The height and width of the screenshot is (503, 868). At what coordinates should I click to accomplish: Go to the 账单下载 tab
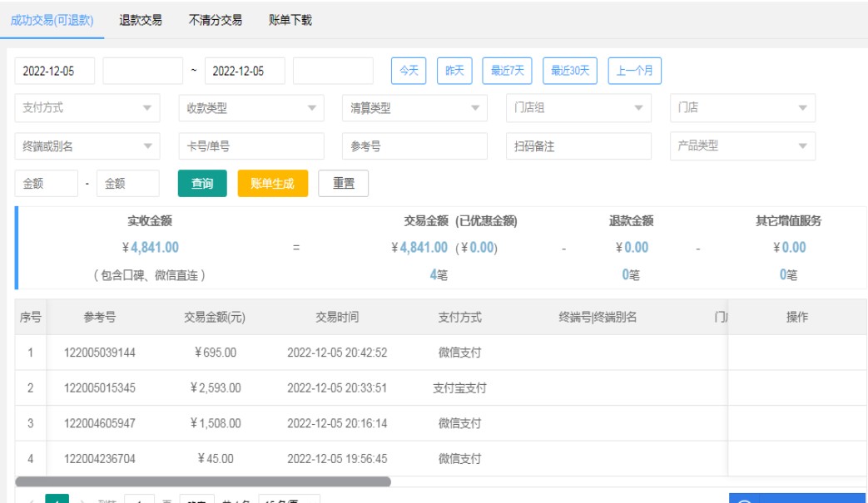(x=290, y=20)
